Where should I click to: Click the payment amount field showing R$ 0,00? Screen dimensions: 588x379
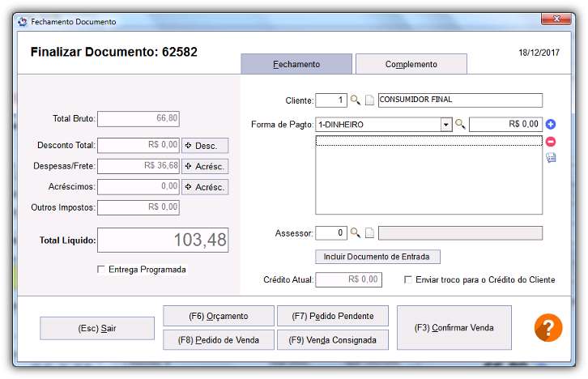click(505, 124)
